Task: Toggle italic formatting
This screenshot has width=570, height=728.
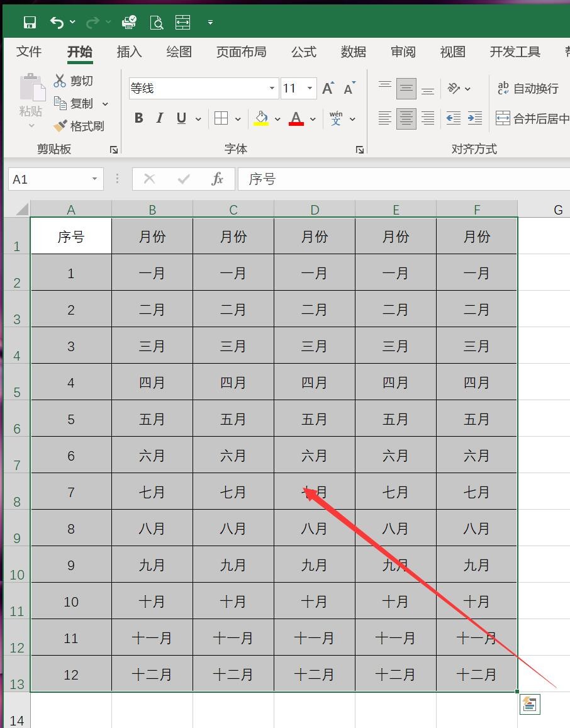Action: pos(159,118)
